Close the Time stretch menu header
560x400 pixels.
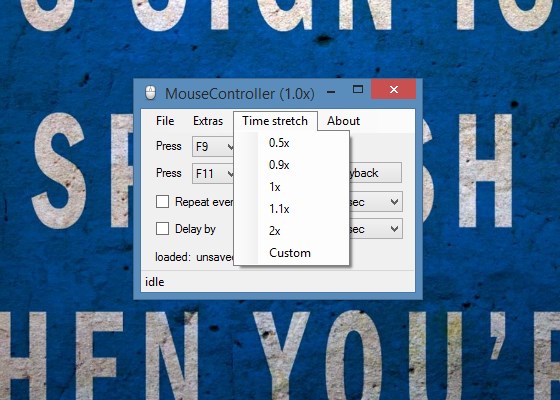(275, 121)
